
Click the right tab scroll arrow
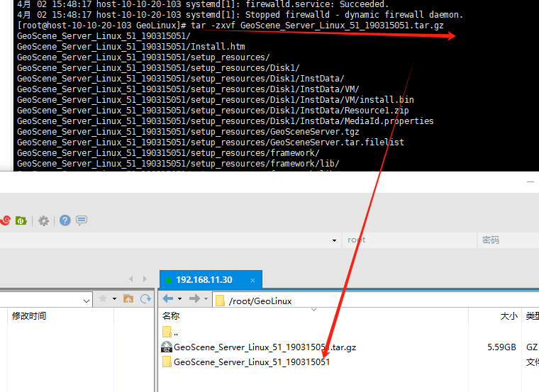145,279
